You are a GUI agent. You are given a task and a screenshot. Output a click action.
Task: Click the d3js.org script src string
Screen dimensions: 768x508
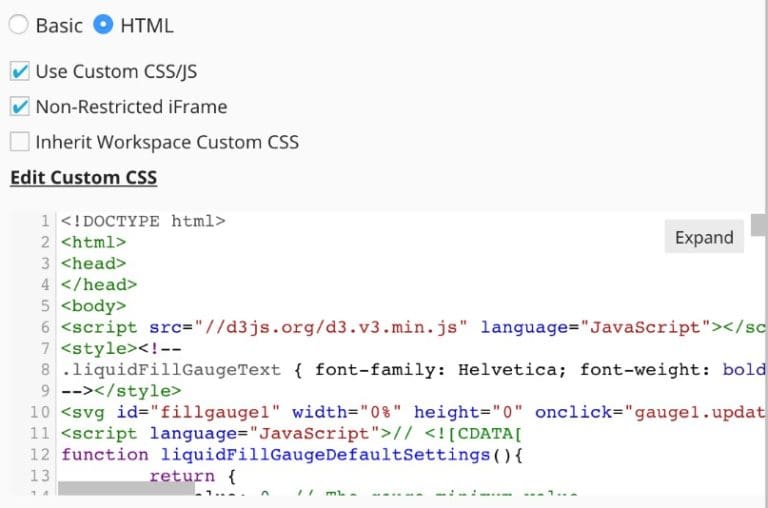pos(332,327)
